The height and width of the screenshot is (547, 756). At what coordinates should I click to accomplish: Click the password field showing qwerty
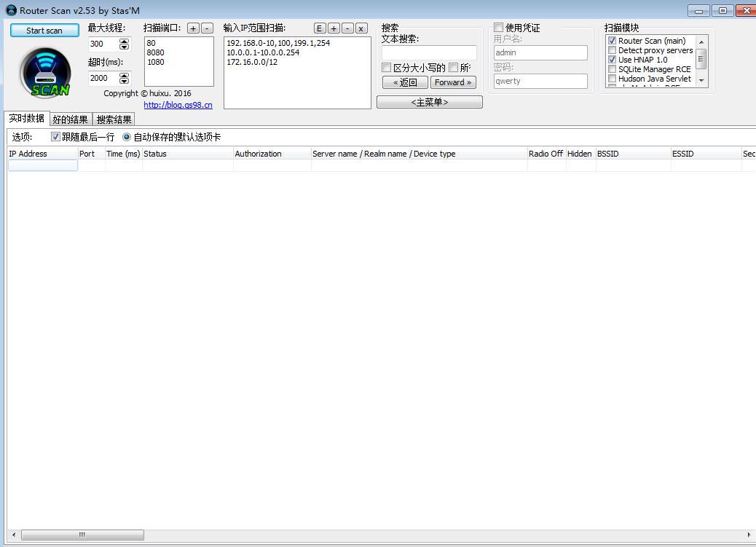click(540, 81)
